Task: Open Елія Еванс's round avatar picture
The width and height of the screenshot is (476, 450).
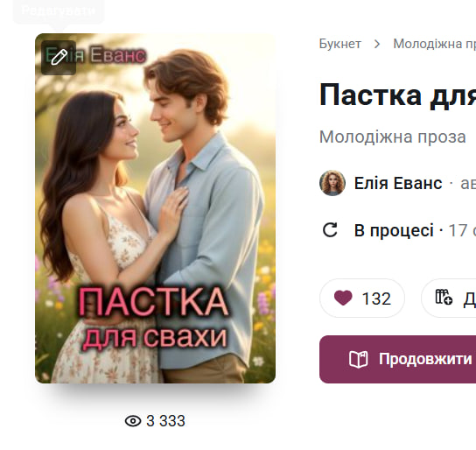Action: coord(332,183)
